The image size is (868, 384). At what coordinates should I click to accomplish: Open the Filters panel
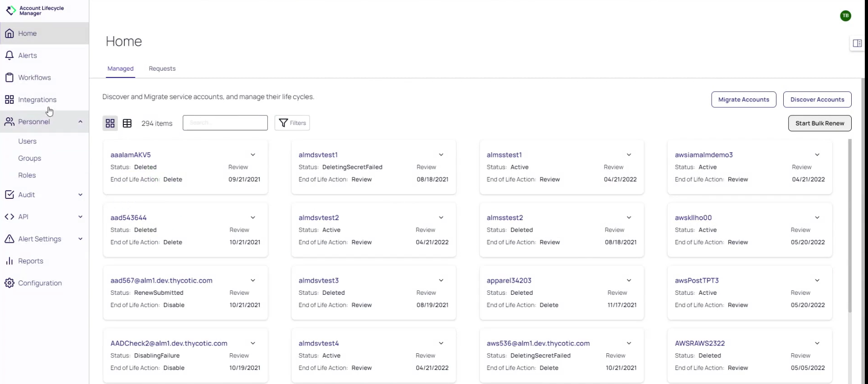pyautogui.click(x=292, y=123)
